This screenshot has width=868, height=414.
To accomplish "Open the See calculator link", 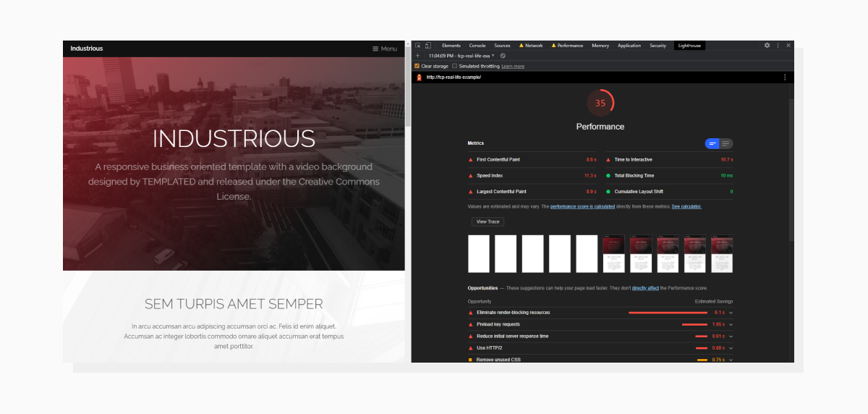I will (686, 206).
